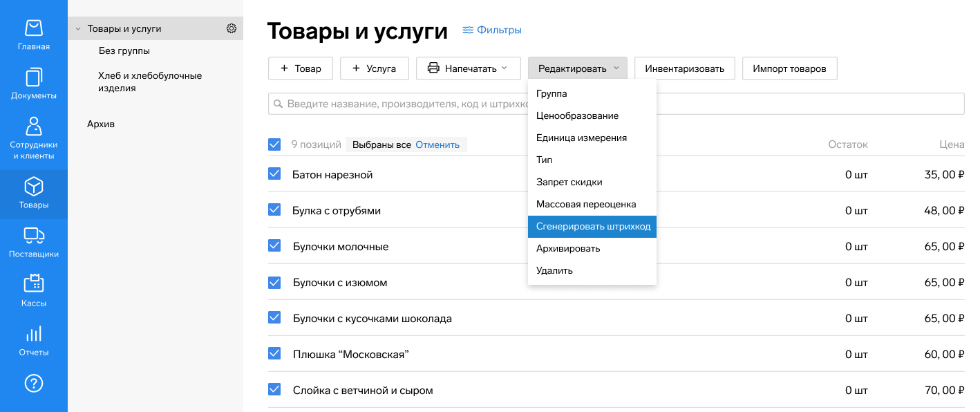Screen dimensions: 980x412
Task: Uncheck Булочки с изюмом checkbox
Action: click(x=274, y=282)
